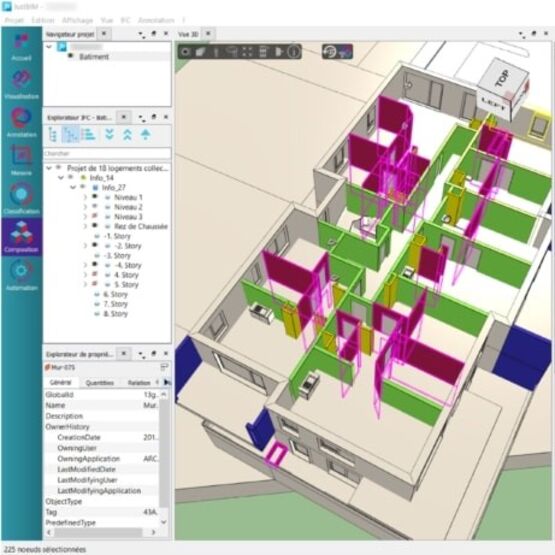Screen dimensions: 555x555
Task: Click the cube icon in 3D toolbar
Action: (201, 52)
